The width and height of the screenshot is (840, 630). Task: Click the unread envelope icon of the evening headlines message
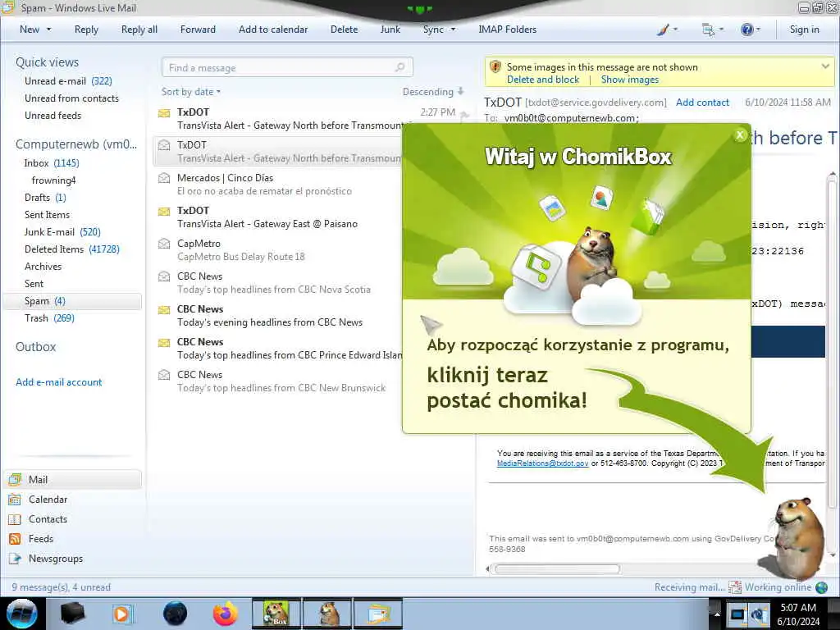point(164,310)
